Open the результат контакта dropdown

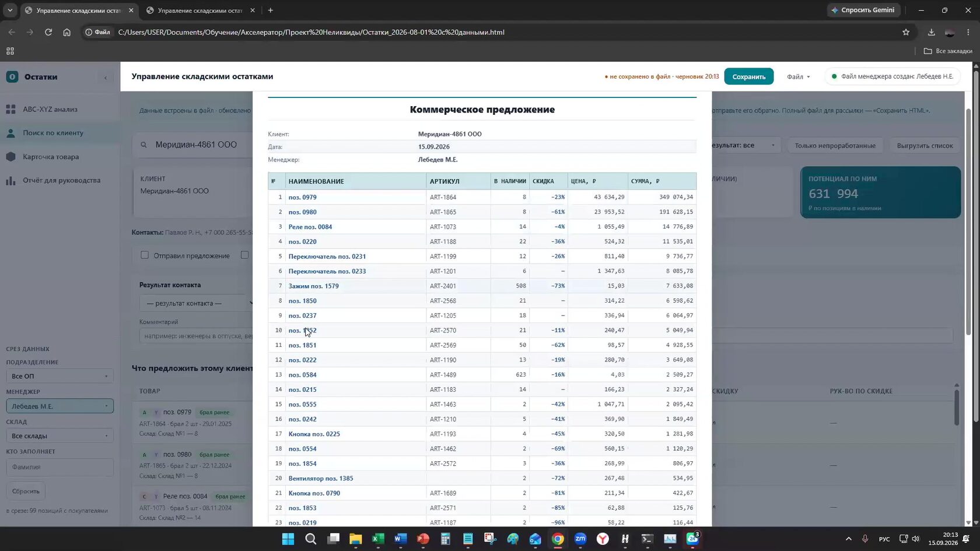click(x=196, y=303)
